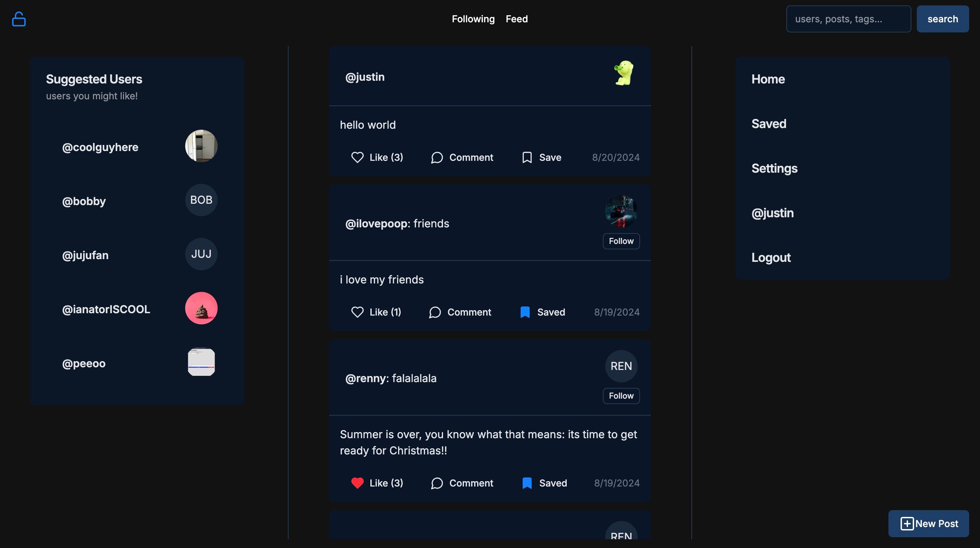980x548 pixels.
Task: Click the heart/like icon on Justin's post
Action: (357, 157)
